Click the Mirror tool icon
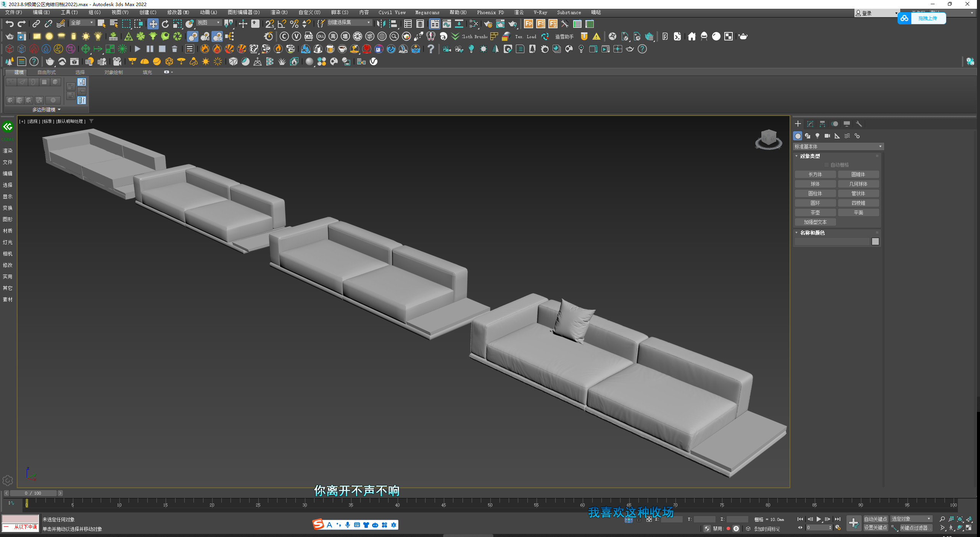Viewport: 980px width, 537px height. point(380,24)
